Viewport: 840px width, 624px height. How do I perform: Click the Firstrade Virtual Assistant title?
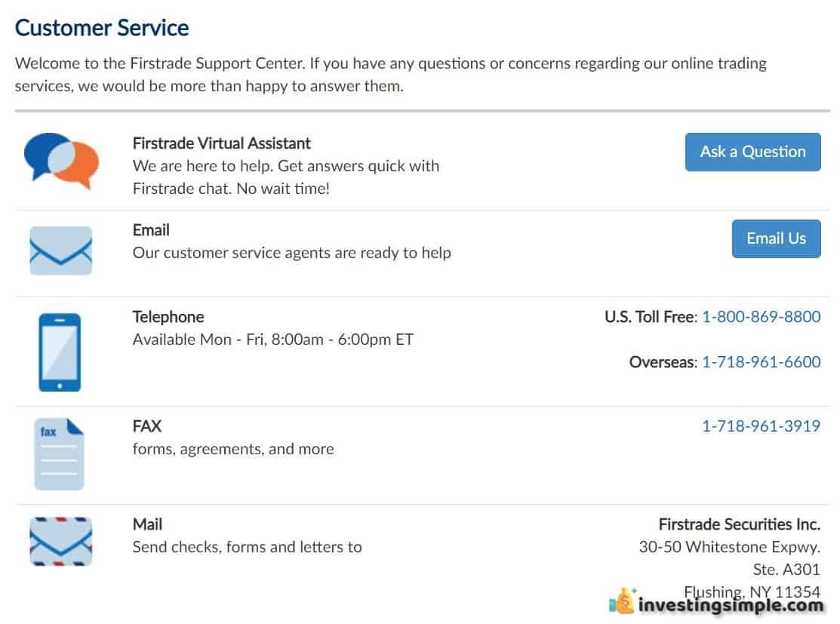[221, 143]
